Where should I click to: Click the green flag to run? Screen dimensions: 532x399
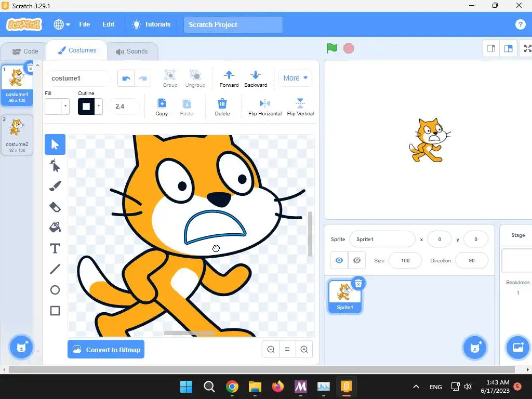[332, 48]
